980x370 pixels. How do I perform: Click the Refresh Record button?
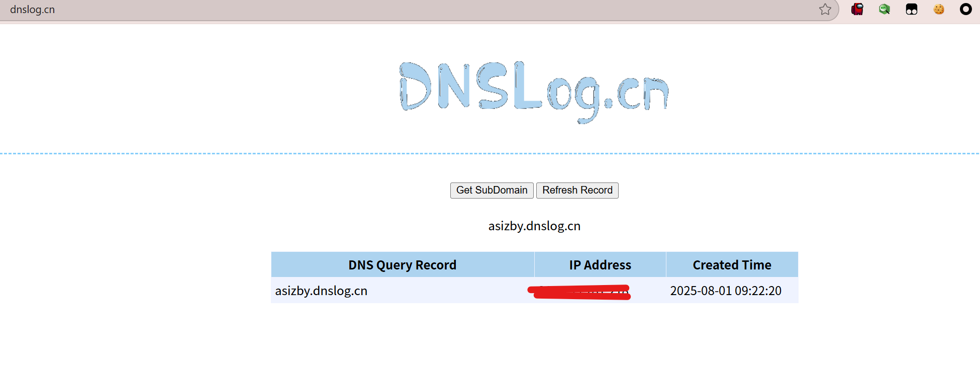[577, 191]
